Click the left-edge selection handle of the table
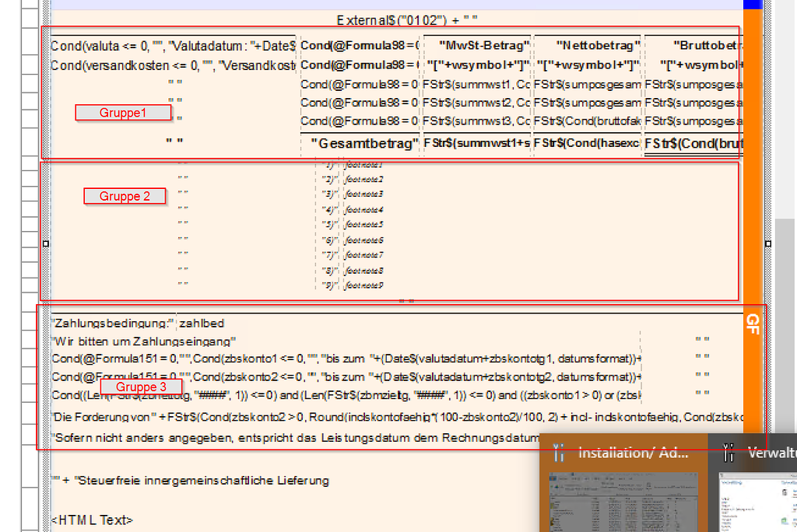Viewport: 797px width, 532px height. click(x=45, y=243)
